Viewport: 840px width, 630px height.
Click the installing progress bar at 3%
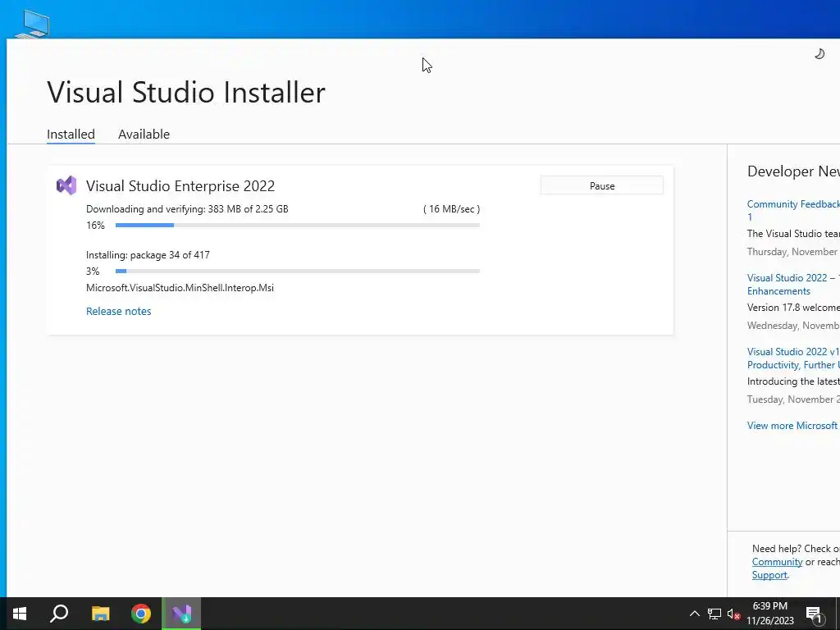tap(297, 271)
